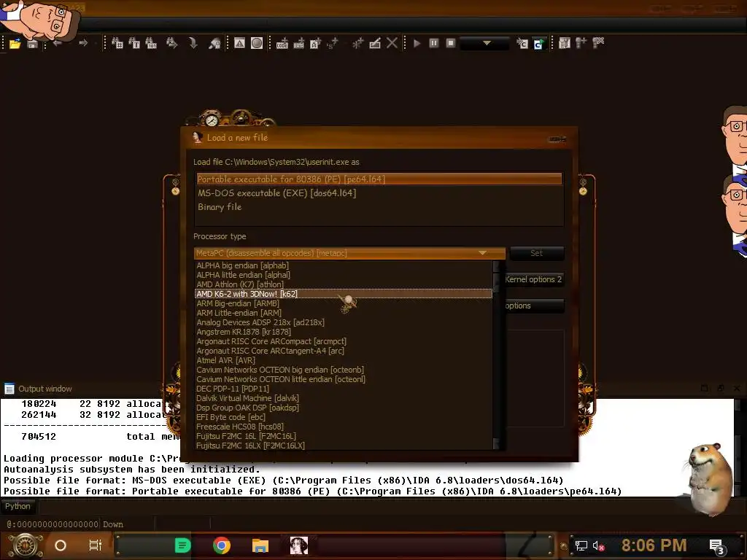
Task: Choose Freescale HCS08 [hcs08] processor
Action: [343, 427]
